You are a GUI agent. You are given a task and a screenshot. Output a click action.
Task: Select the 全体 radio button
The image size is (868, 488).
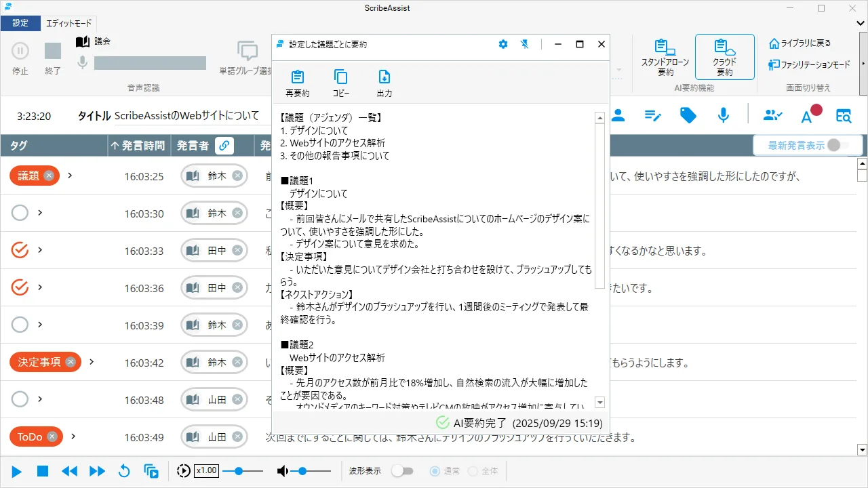[x=473, y=471]
